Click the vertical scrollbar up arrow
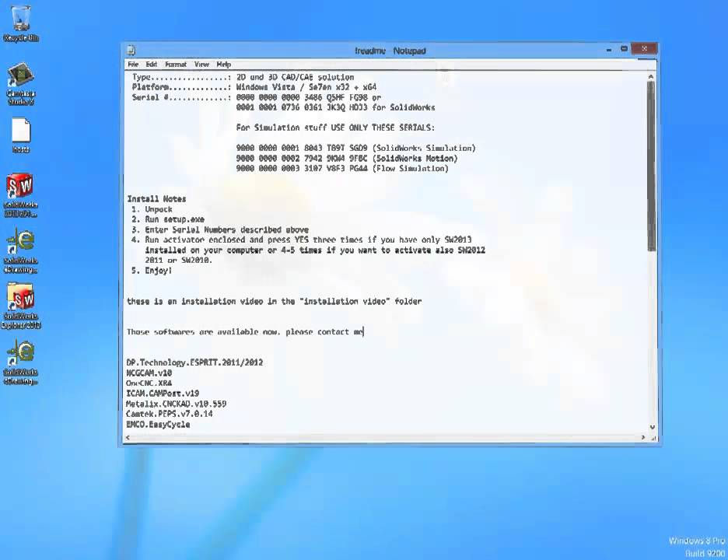The height and width of the screenshot is (560, 728). [651, 77]
